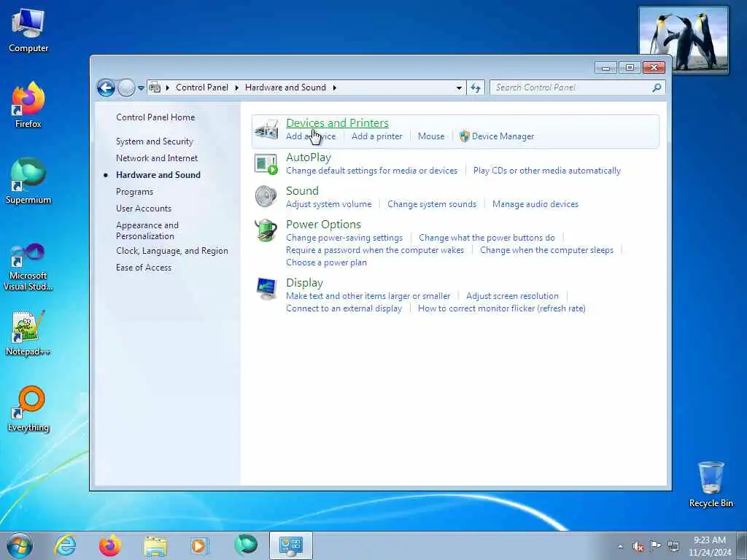Open Programs category in sidebar
The image size is (747, 560).
coord(134,192)
